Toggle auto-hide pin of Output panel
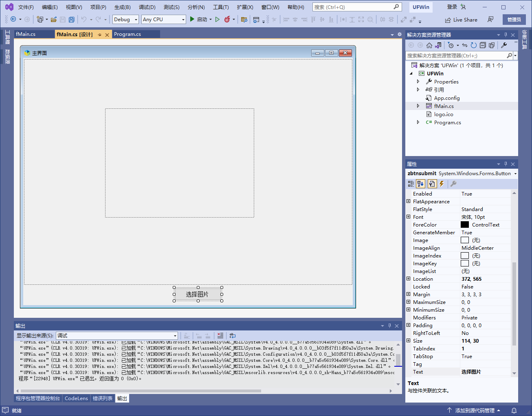 [x=389, y=326]
